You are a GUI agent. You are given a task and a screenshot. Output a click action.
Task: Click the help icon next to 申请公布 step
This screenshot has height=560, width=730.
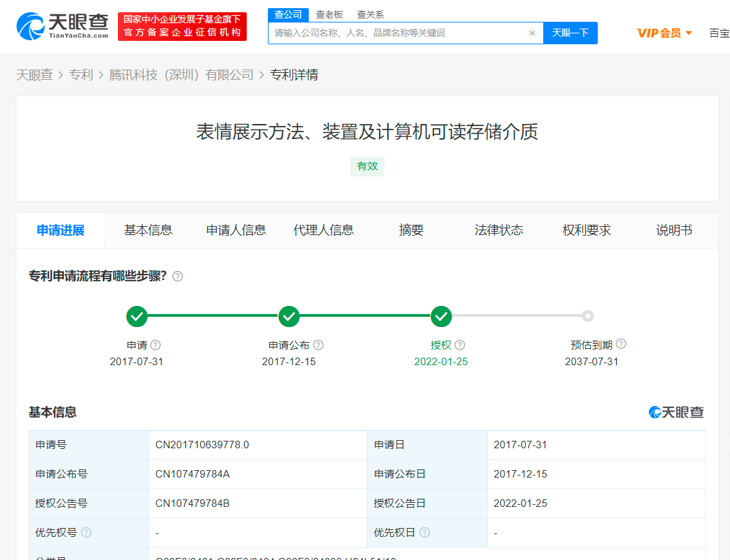point(318,345)
